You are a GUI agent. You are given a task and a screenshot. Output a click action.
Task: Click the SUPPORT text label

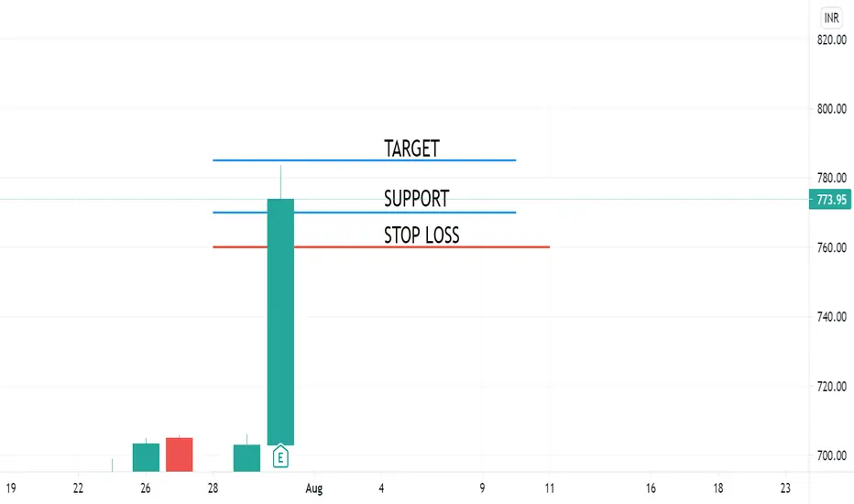tap(417, 198)
